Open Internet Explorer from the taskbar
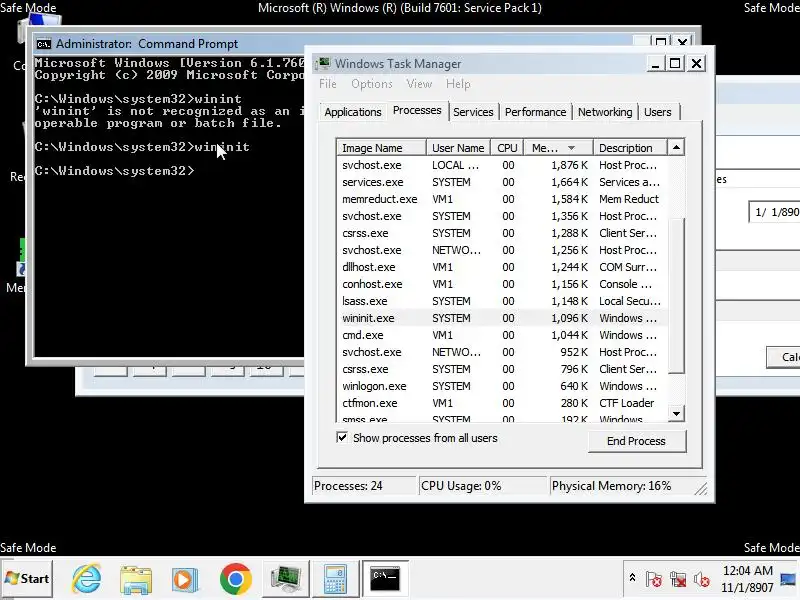Image resolution: width=800 pixels, height=600 pixels. point(86,579)
